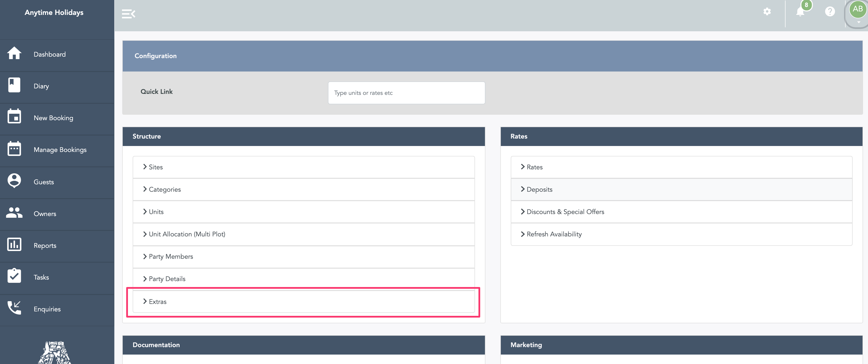Open Enquiries menu item
Screen dimensions: 868x364
47,309
